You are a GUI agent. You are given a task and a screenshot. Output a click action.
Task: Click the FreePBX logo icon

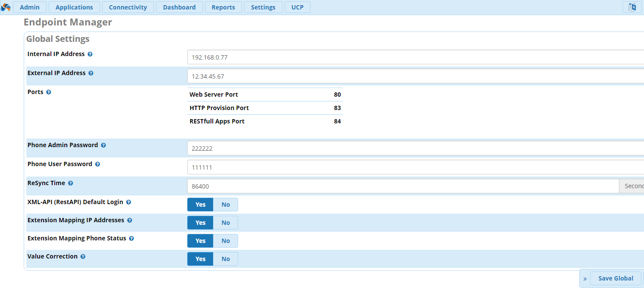(x=6, y=7)
